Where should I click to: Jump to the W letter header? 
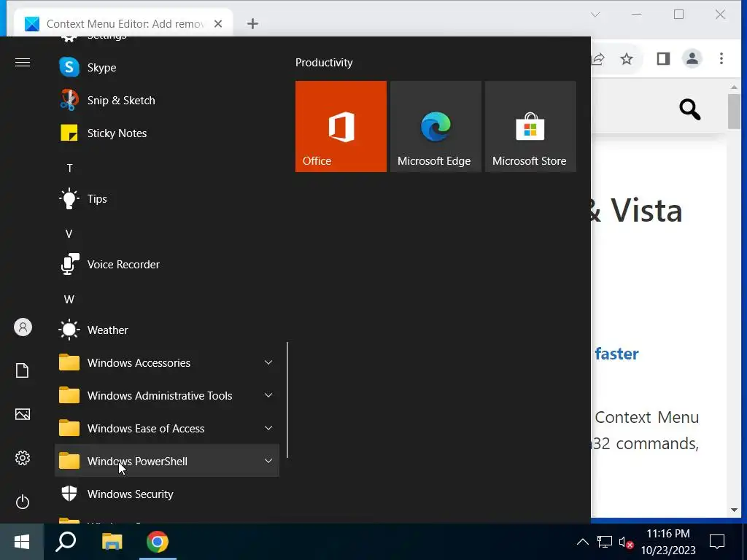point(69,300)
